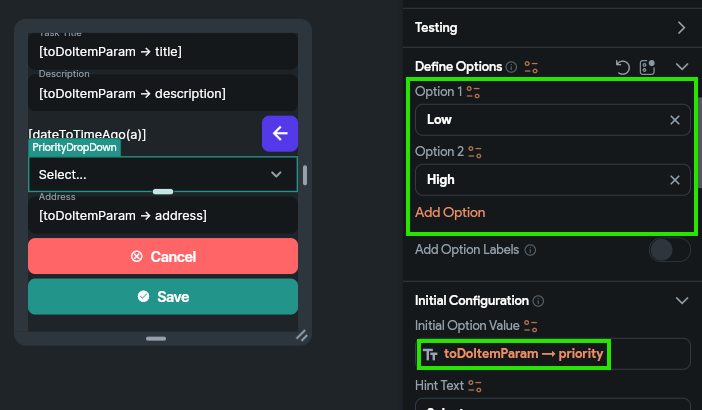Click the address field in the canvas

[163, 215]
